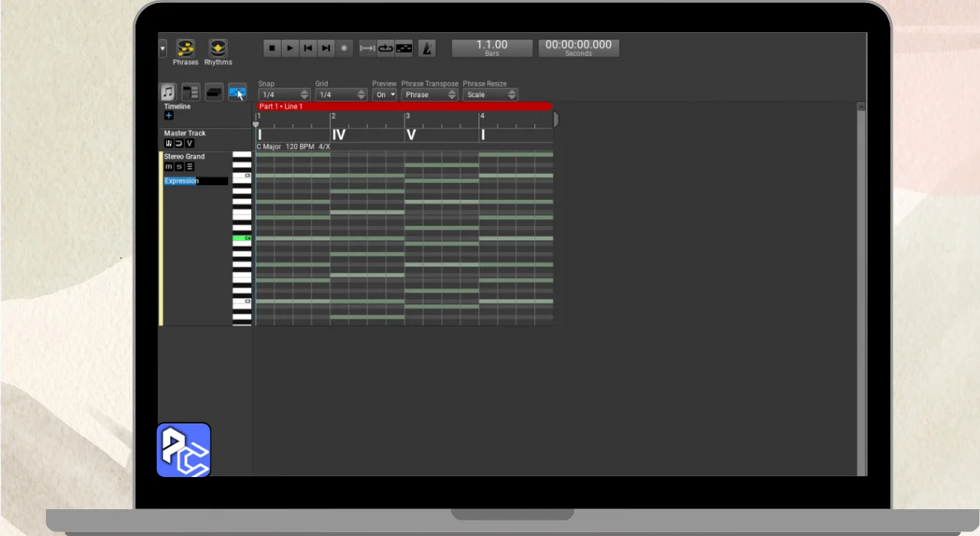Screen dimensions: 980x536
Task: Select the highlighted blue automation tool icon
Action: tap(237, 93)
